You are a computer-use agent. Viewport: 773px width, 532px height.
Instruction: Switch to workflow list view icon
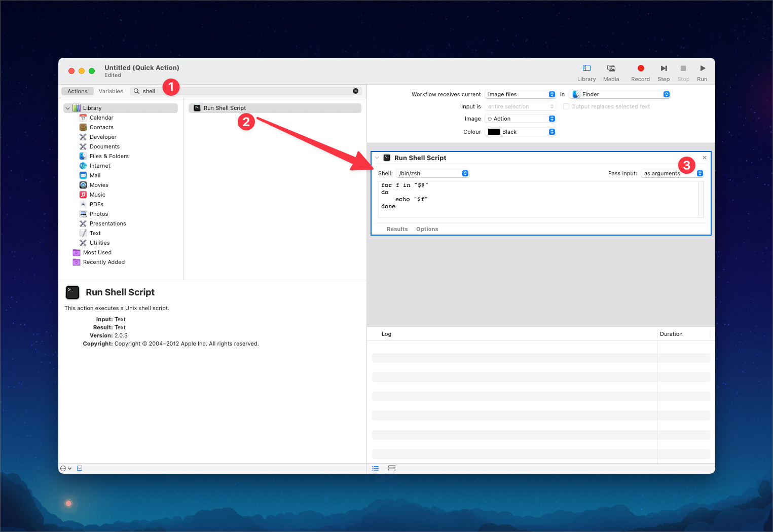tap(375, 468)
